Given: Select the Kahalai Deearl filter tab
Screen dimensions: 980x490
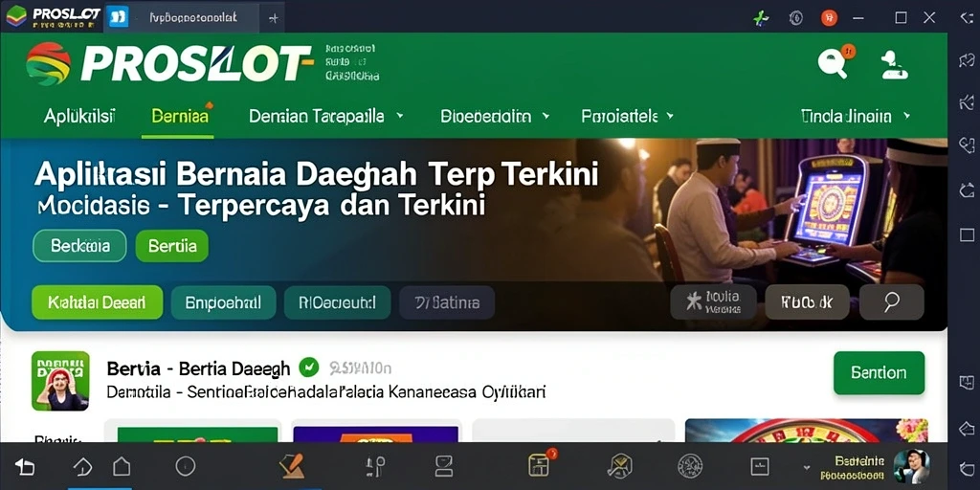Looking at the screenshot, I should [97, 302].
